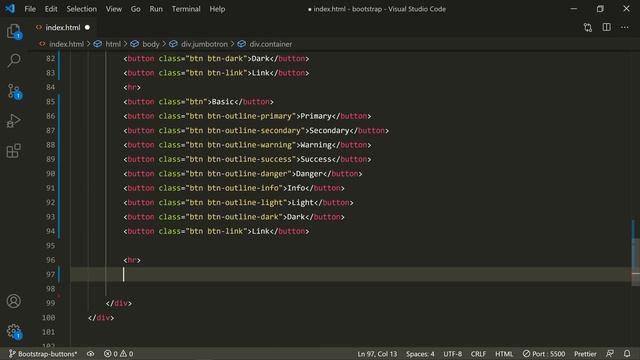Open the Source Control view
The width and height of the screenshot is (640, 360).
[x=14, y=91]
